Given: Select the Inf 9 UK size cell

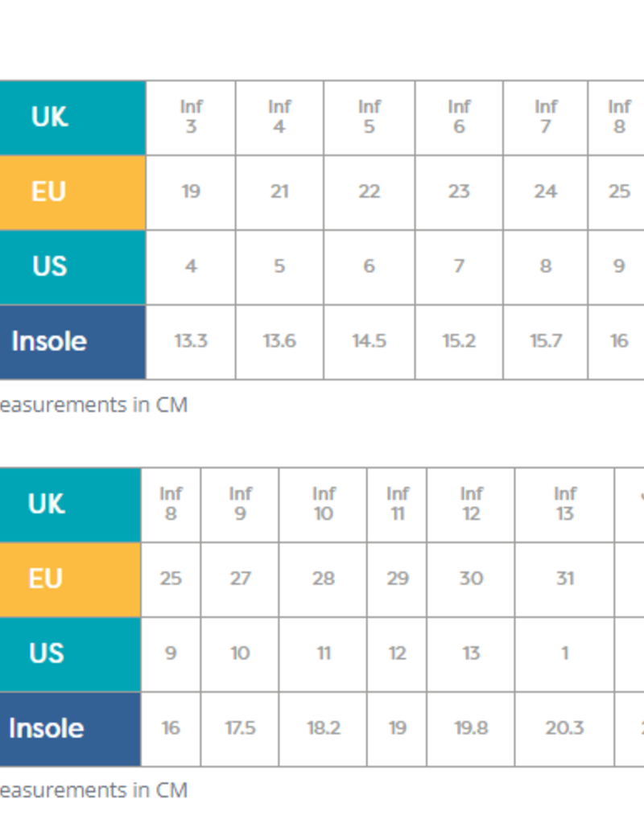Looking at the screenshot, I should [x=240, y=504].
